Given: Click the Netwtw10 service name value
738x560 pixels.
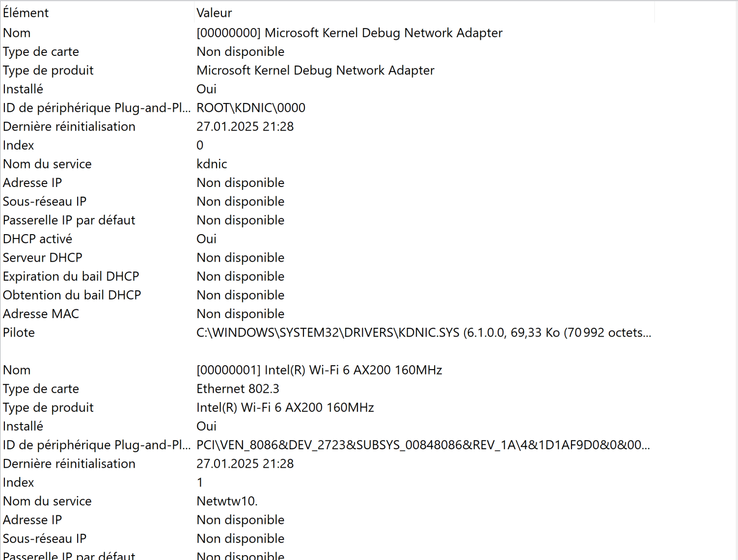Looking at the screenshot, I should [x=227, y=501].
